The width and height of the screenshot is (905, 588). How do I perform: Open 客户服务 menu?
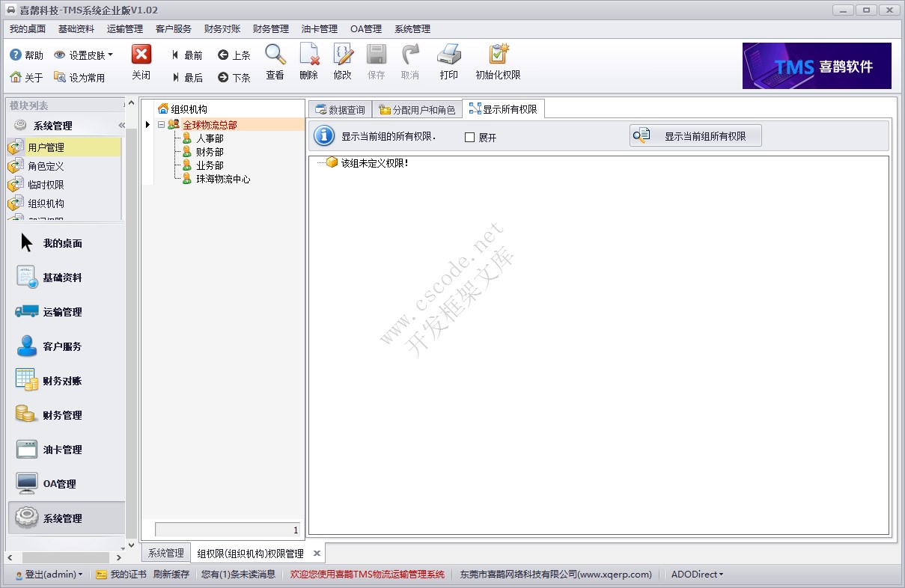click(x=174, y=29)
